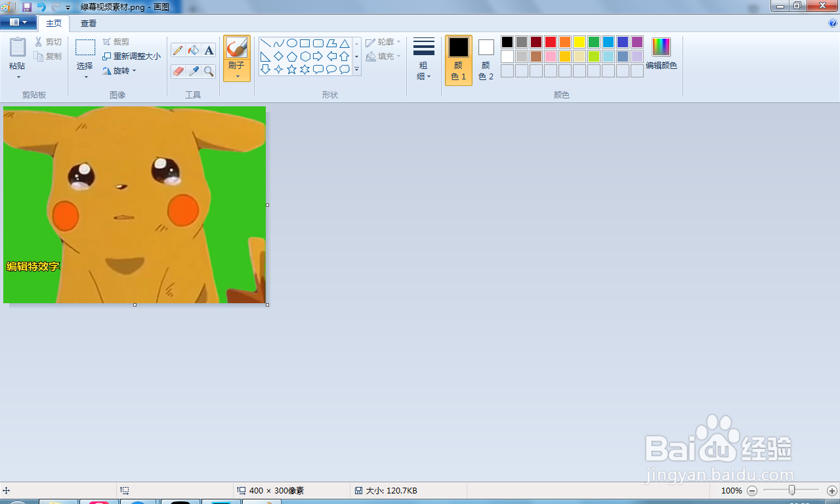The width and height of the screenshot is (840, 504).
Task: Pick the orange color swatch
Action: point(565,42)
